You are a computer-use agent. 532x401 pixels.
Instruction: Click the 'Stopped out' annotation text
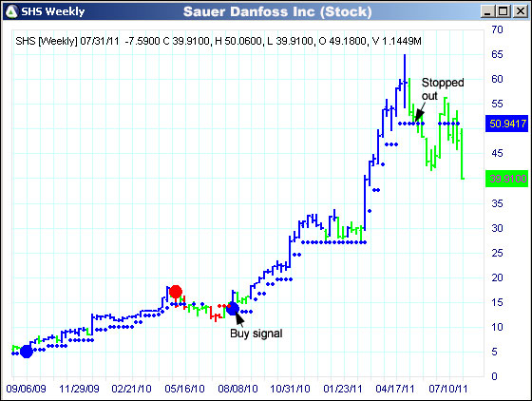(x=443, y=89)
